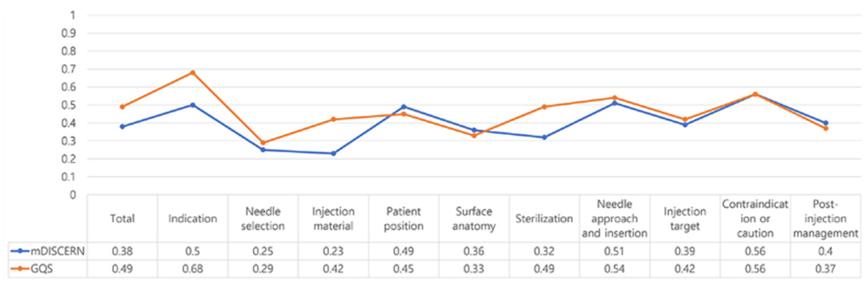Click the 0.7 label on the y-axis
Viewport: 868px width, 287px height.
[68, 69]
